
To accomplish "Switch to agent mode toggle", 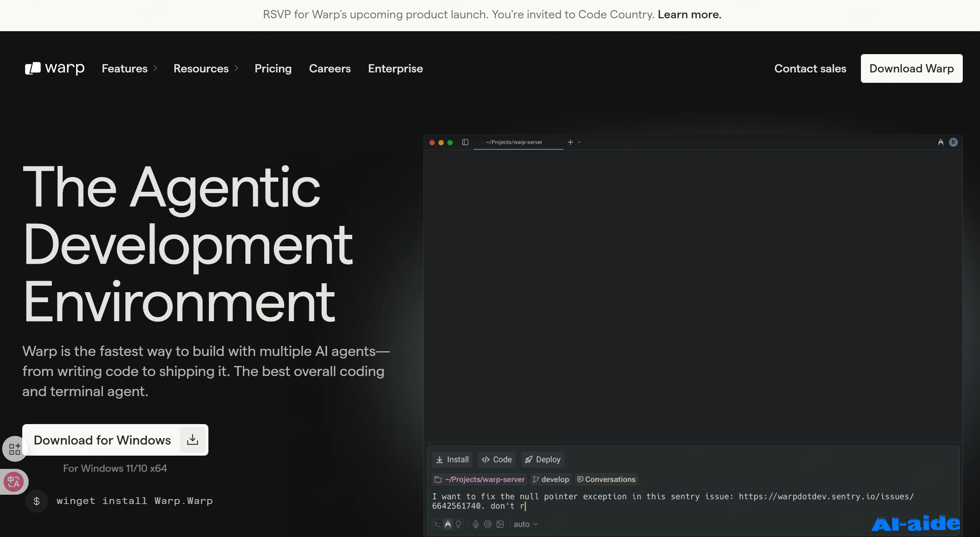I will 448,524.
